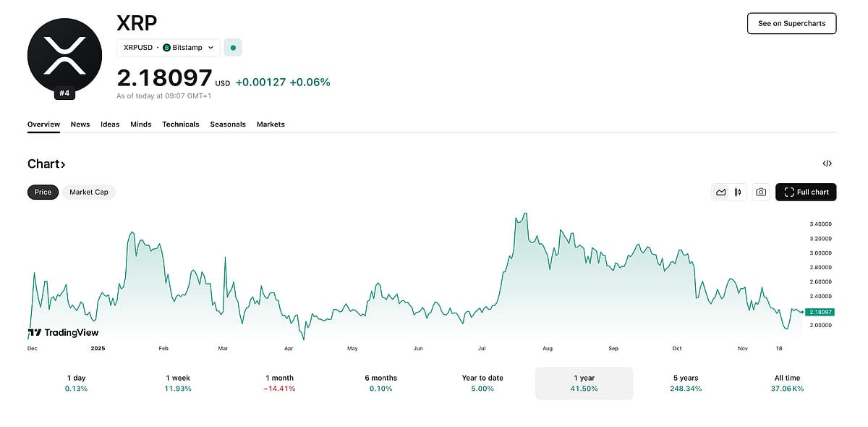Viewport: 868px width, 427px height.
Task: Click the Jul label on time axis
Action: pyautogui.click(x=481, y=348)
